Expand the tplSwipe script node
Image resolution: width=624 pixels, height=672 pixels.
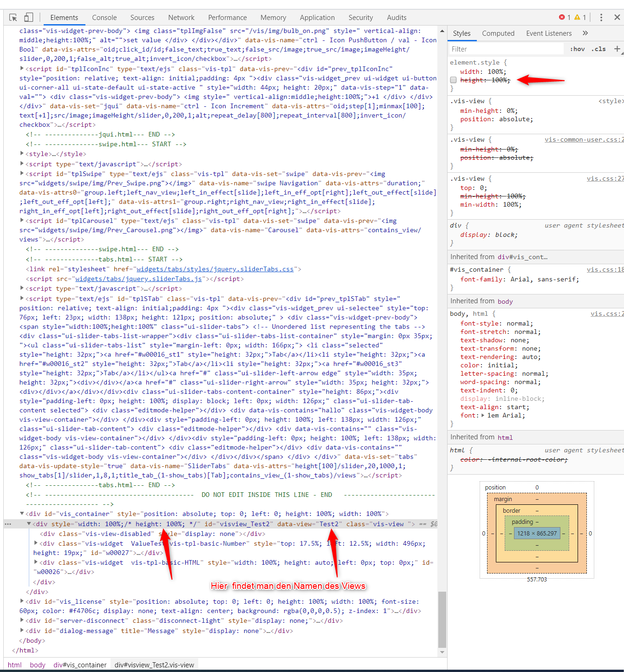[22, 174]
